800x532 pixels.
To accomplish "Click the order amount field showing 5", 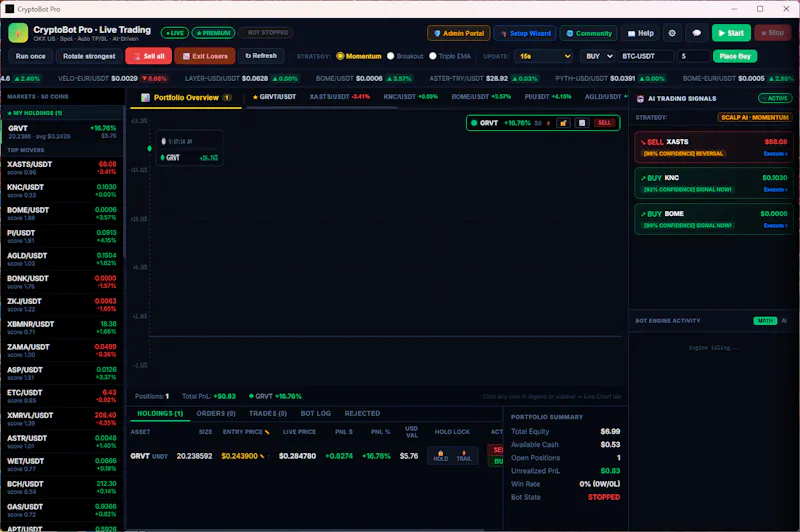I will click(693, 56).
